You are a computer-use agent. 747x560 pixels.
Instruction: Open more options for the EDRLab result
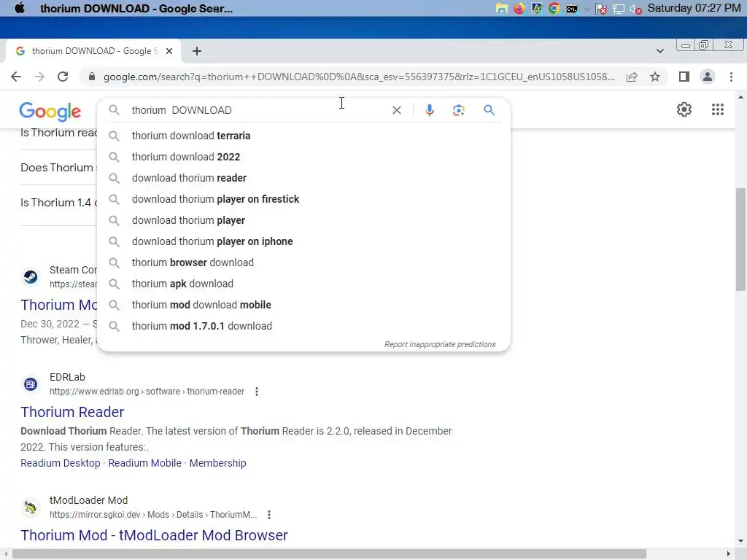click(x=256, y=392)
